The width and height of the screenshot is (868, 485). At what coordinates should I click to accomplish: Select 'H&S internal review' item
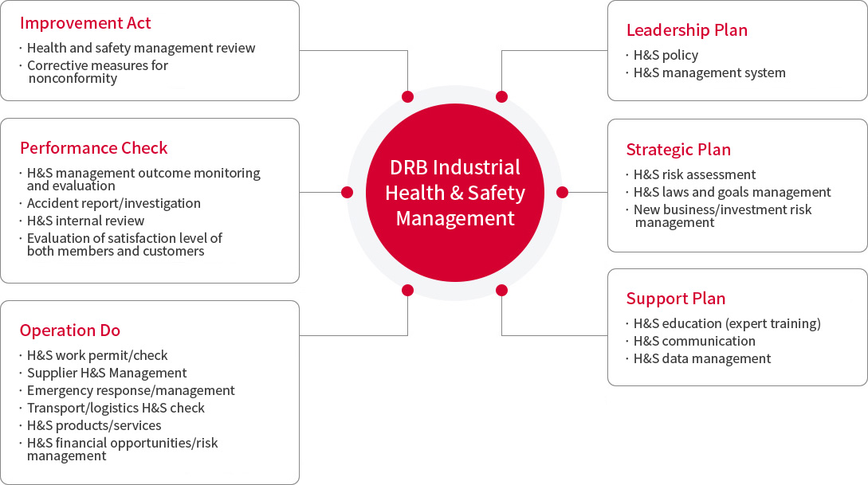85,221
